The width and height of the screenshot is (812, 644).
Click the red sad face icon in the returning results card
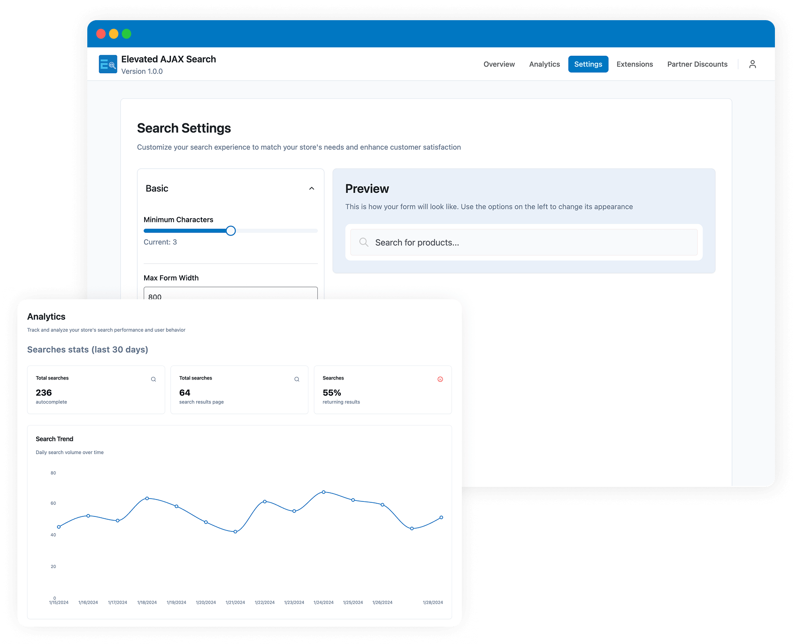(440, 379)
